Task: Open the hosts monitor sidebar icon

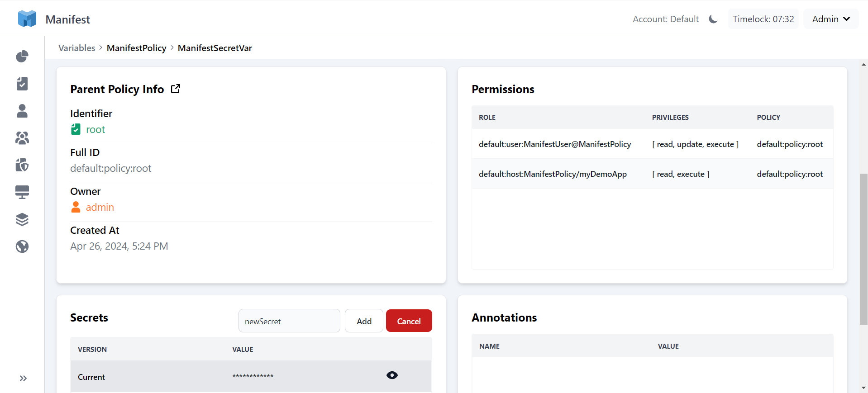Action: [x=22, y=192]
